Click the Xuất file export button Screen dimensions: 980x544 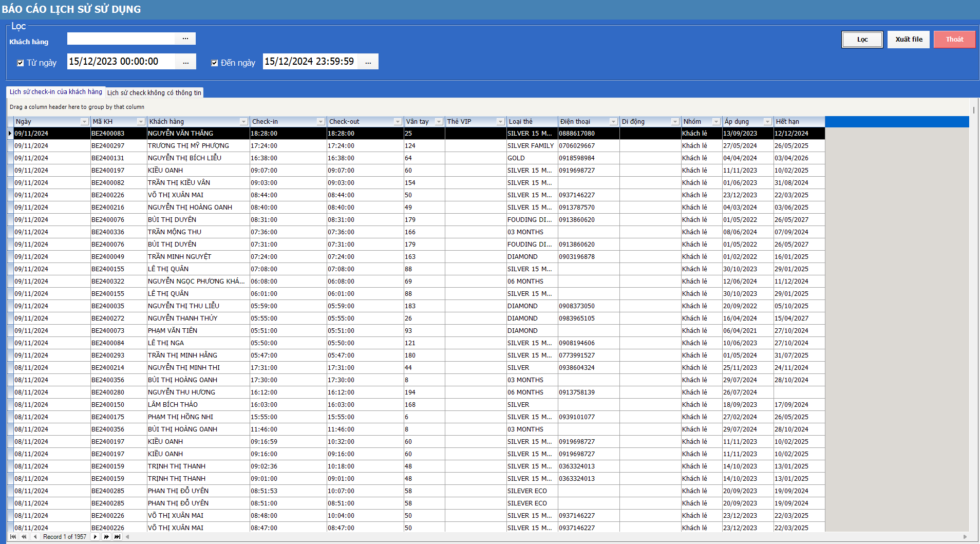(x=909, y=40)
